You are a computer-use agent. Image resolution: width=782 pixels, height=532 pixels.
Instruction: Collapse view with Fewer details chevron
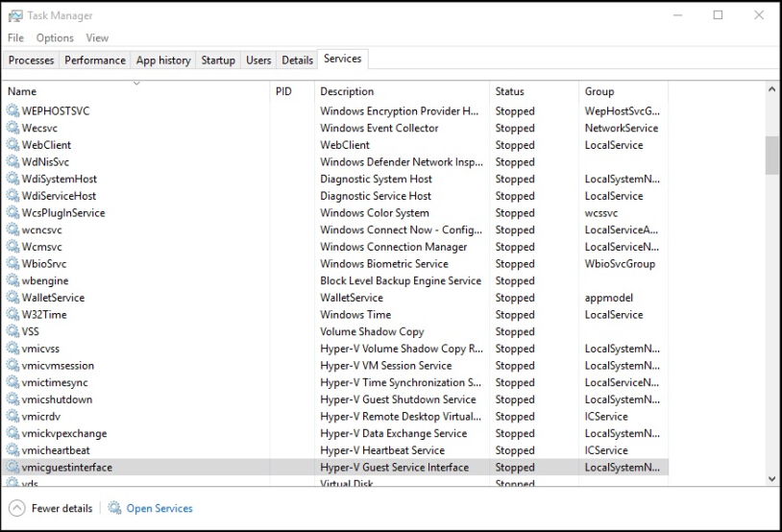tap(16, 508)
